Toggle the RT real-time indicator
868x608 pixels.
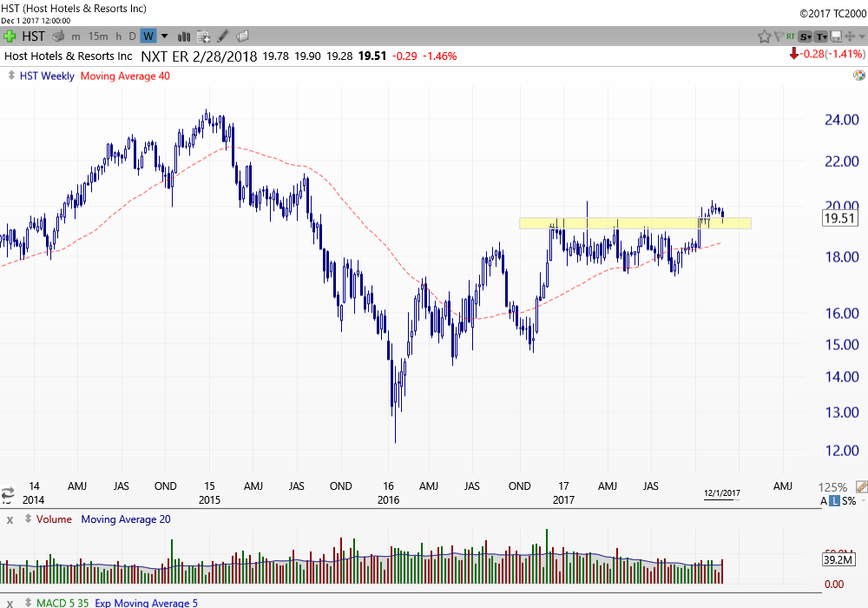[790, 36]
